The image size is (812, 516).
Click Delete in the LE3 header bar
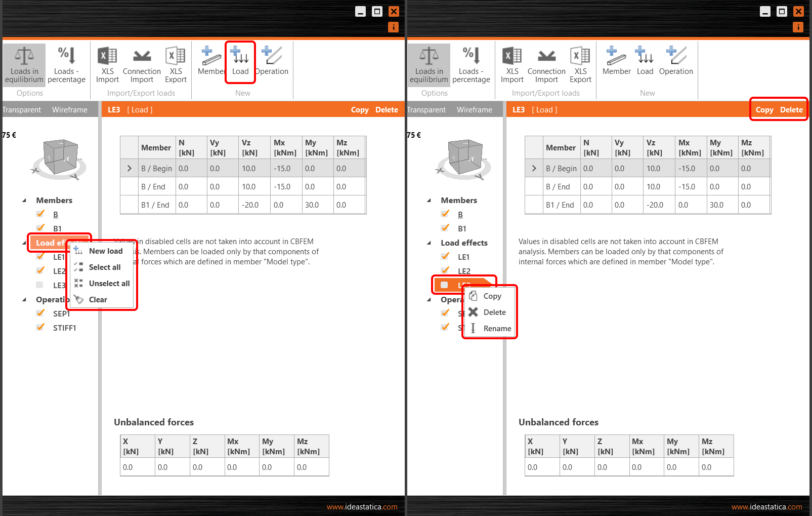[x=791, y=109]
